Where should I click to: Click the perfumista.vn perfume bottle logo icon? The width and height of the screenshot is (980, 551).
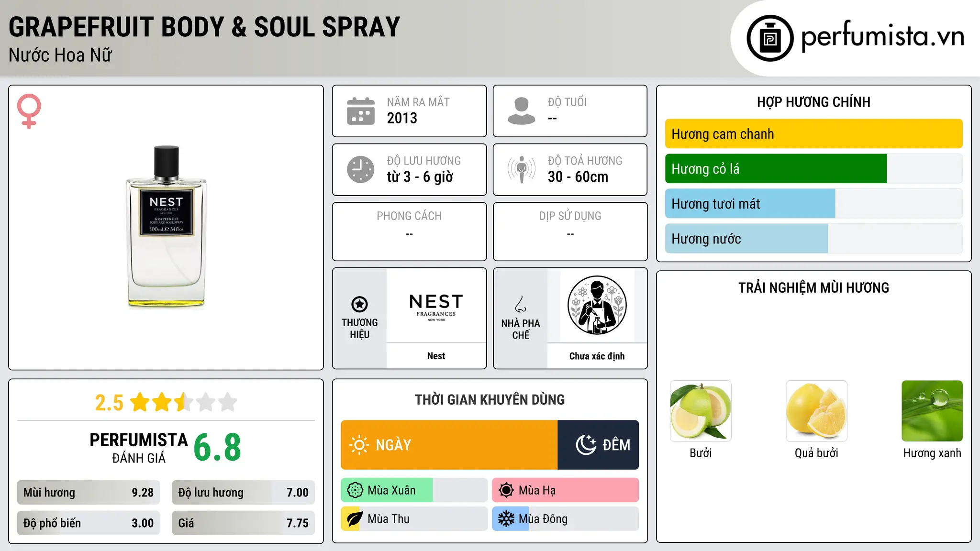coord(770,38)
